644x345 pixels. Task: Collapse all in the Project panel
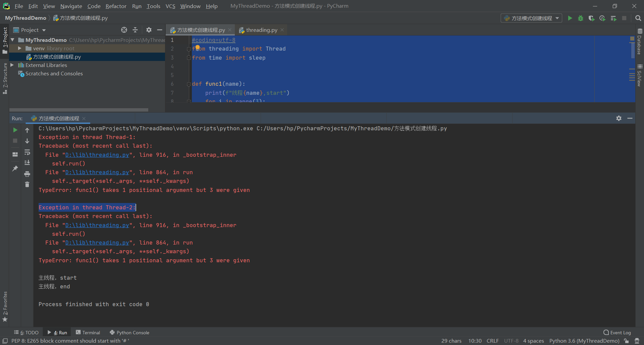point(135,30)
